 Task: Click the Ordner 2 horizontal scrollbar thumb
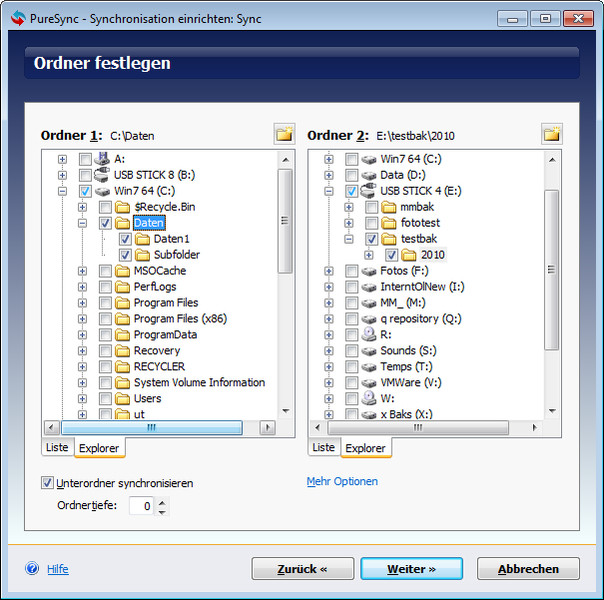point(418,427)
